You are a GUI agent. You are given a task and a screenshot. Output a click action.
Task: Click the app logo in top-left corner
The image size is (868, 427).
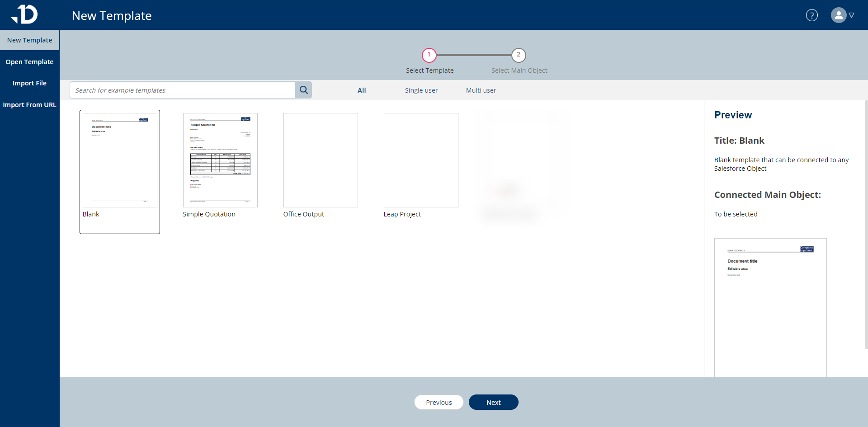[x=25, y=14]
